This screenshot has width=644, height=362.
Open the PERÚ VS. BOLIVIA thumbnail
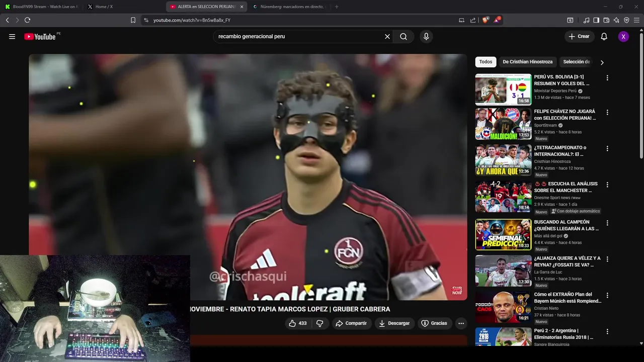503,89
